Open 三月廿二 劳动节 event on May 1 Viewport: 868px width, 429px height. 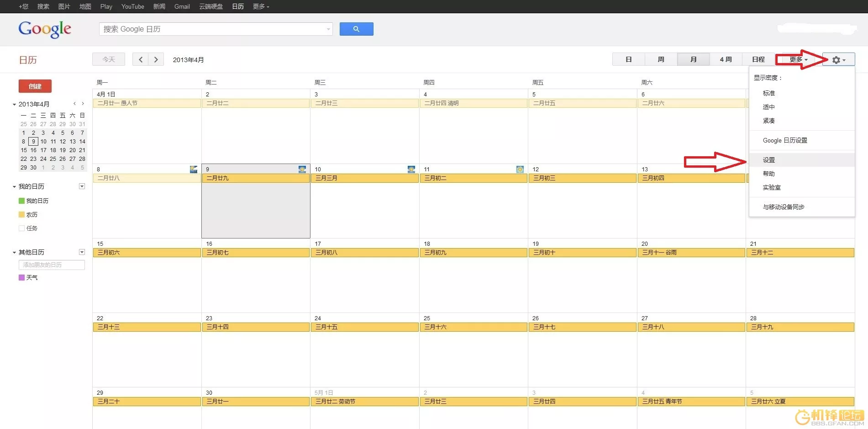[x=364, y=402]
